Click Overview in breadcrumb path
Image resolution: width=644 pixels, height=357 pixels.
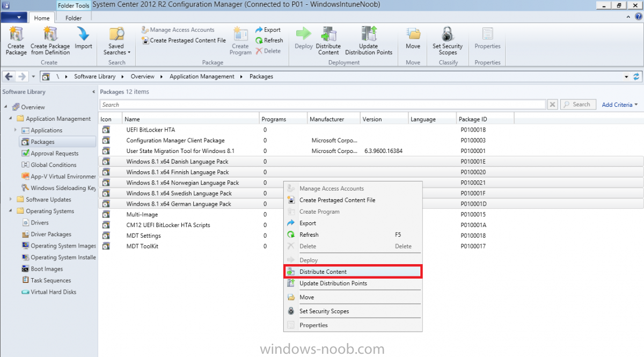point(143,76)
